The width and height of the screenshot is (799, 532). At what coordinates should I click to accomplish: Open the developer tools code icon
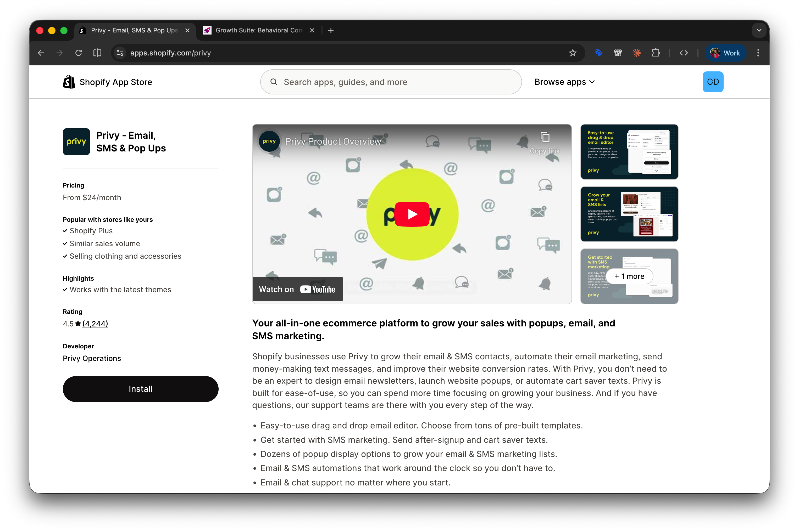click(x=684, y=53)
